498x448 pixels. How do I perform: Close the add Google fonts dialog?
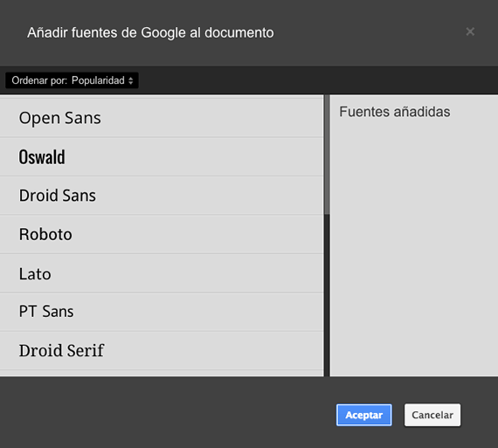pyautogui.click(x=470, y=31)
